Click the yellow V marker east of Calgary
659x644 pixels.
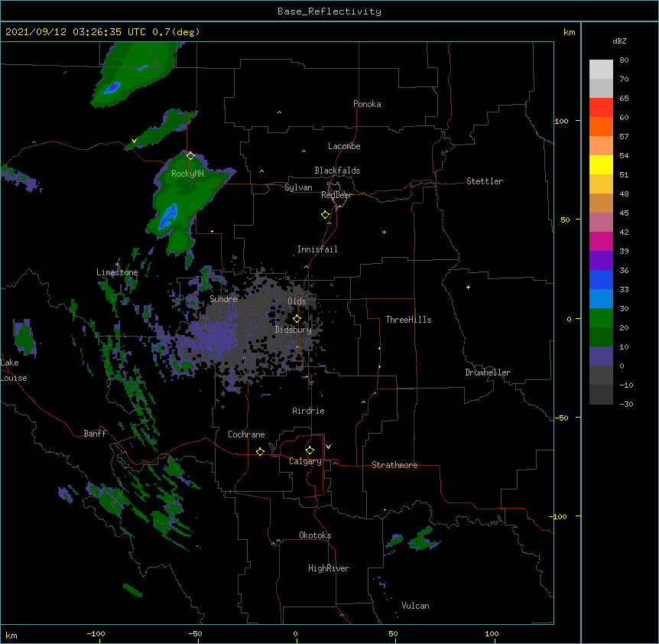click(x=328, y=447)
